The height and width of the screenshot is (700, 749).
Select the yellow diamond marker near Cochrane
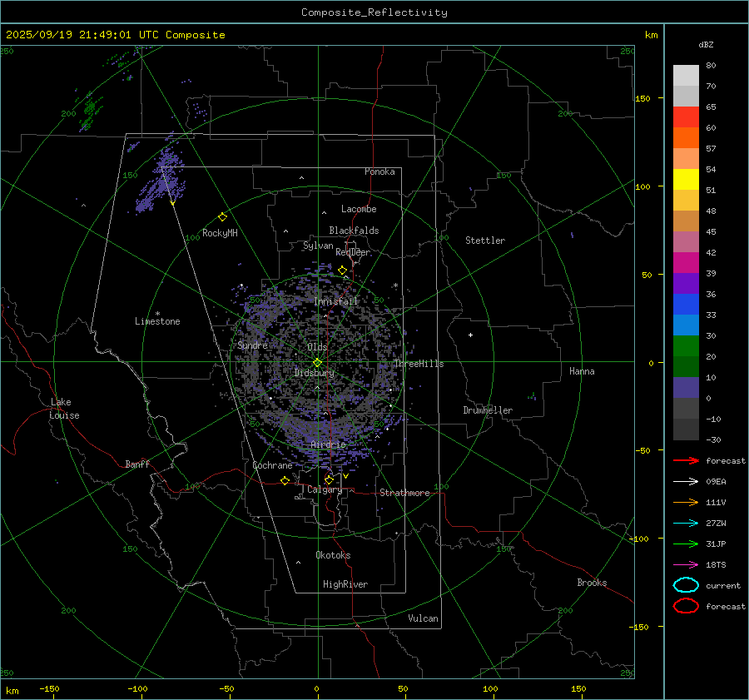point(285,481)
